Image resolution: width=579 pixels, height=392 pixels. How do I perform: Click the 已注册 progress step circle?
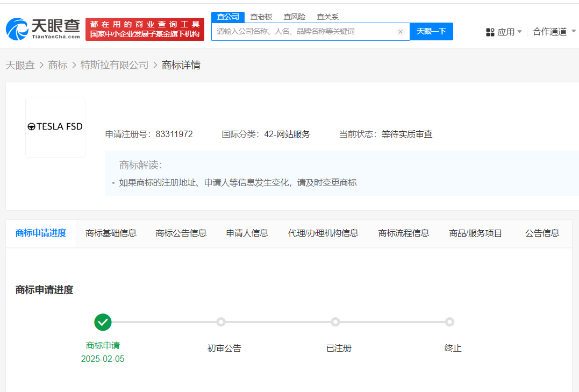coord(335,322)
